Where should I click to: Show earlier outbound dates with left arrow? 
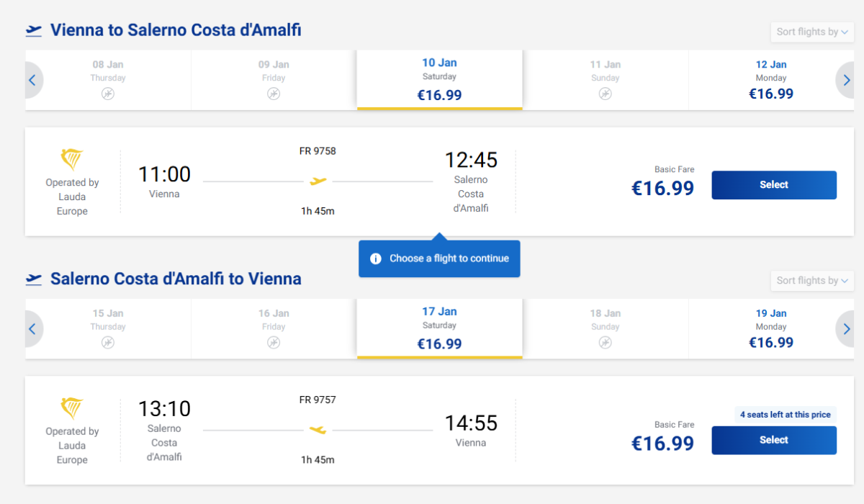tap(32, 80)
